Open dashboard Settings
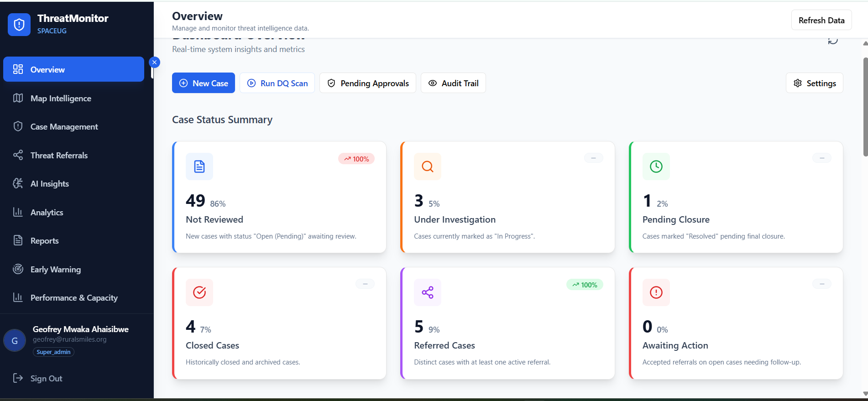 814,83
